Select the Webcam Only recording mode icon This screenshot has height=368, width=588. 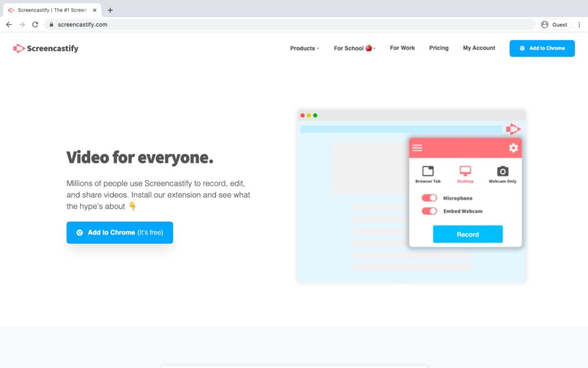(x=502, y=171)
